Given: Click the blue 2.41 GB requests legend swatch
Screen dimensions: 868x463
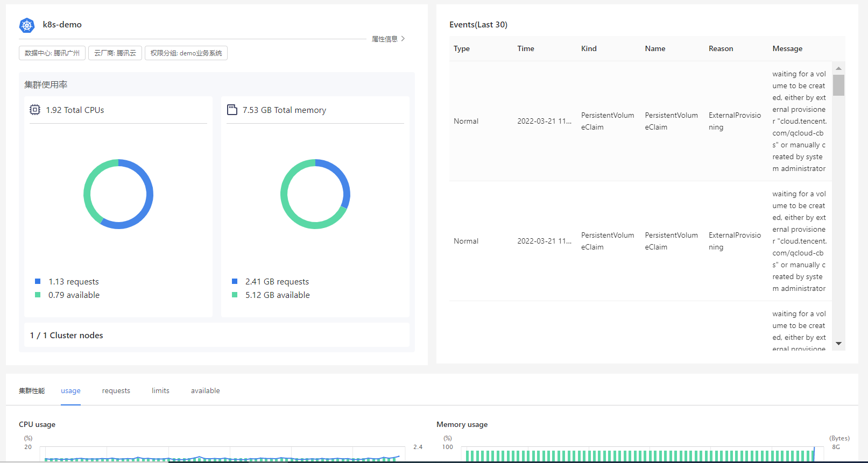Looking at the screenshot, I should click(235, 281).
